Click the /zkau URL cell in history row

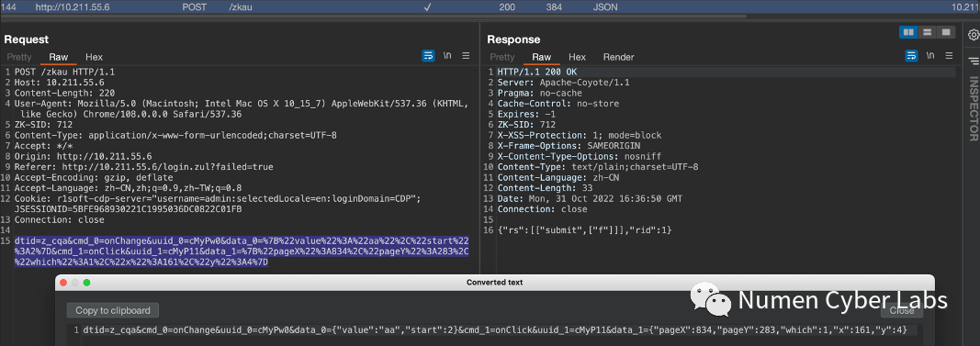tap(242, 7)
